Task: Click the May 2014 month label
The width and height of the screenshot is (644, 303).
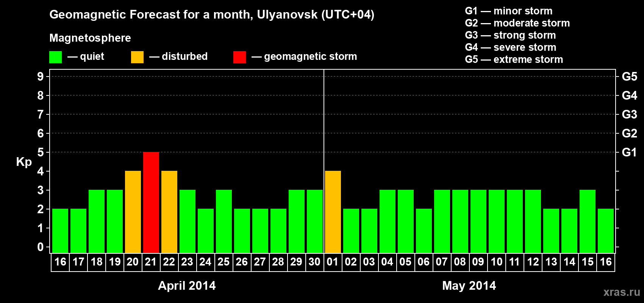Action: click(469, 286)
